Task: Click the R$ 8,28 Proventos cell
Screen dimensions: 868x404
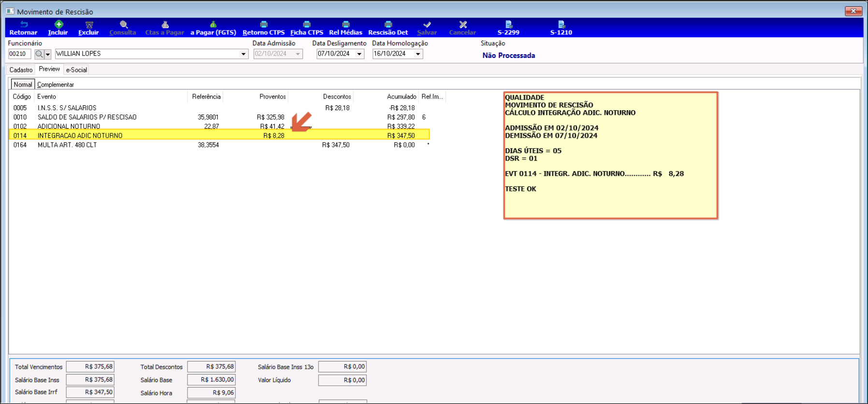Action: click(274, 136)
